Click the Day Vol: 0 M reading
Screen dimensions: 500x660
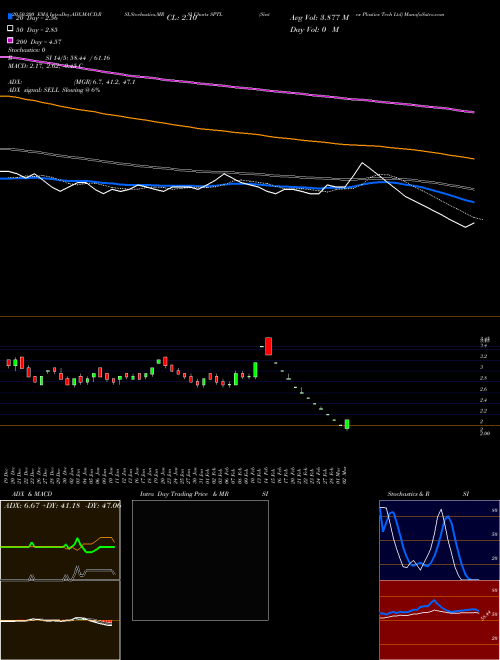click(x=314, y=29)
